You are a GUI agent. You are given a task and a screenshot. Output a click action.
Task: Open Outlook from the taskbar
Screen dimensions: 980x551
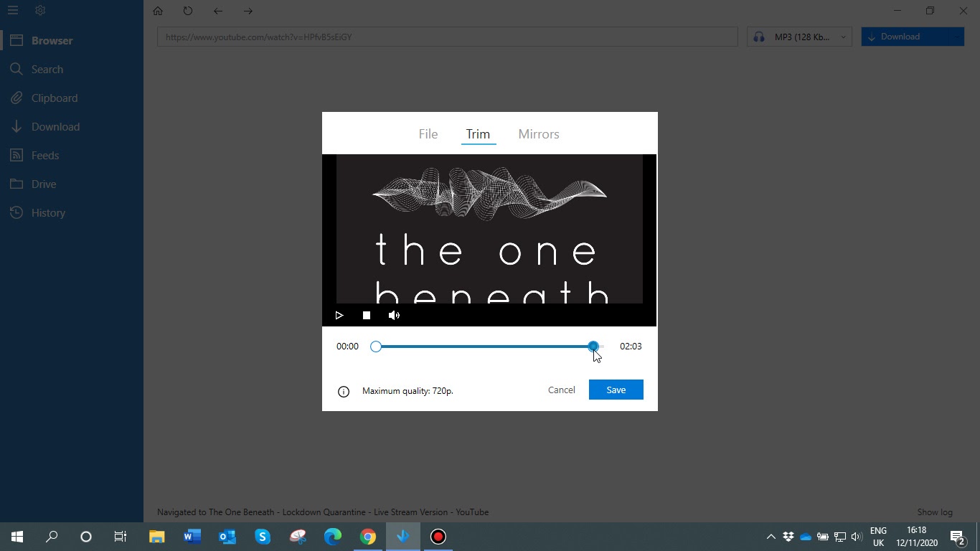pos(227,537)
